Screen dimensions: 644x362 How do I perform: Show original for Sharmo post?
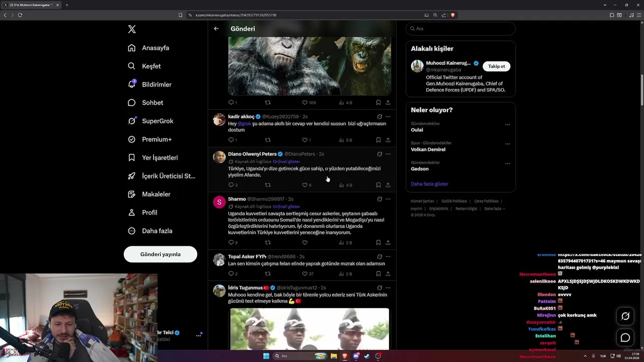[286, 207]
